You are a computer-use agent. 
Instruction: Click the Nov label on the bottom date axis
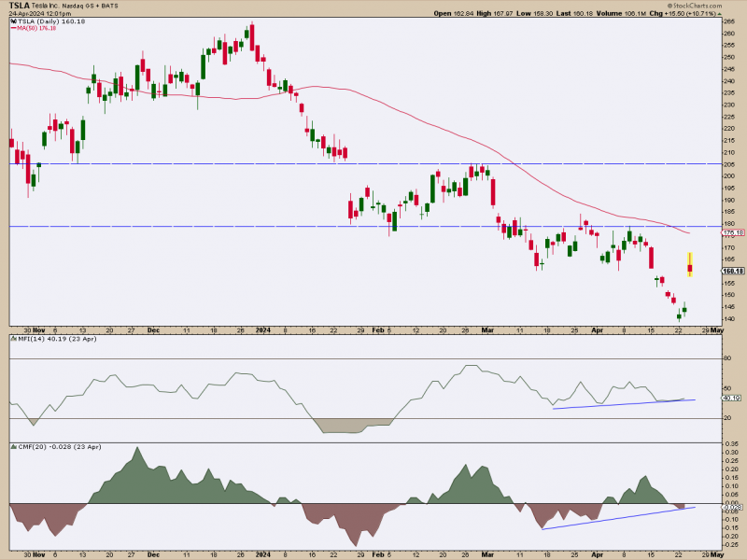coord(39,554)
